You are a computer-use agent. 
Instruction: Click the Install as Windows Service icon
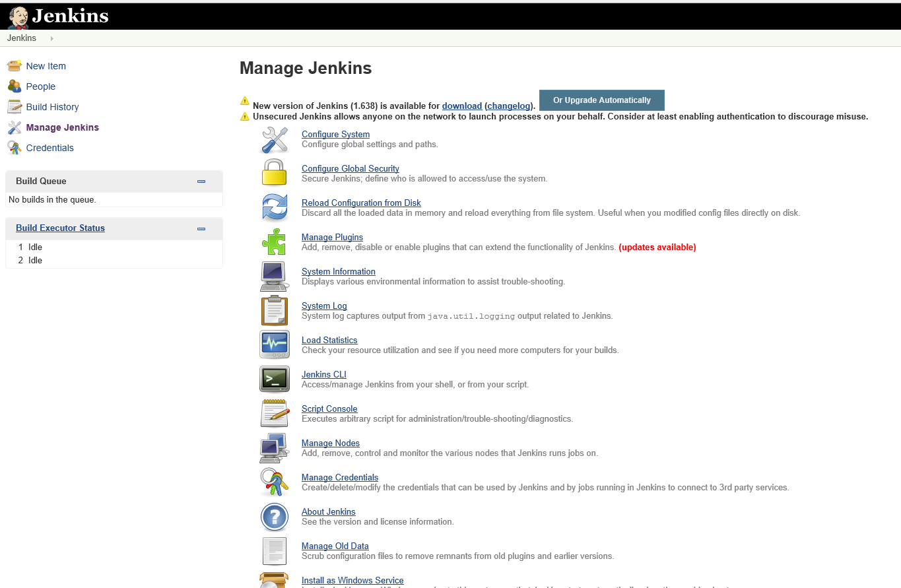[275, 579]
